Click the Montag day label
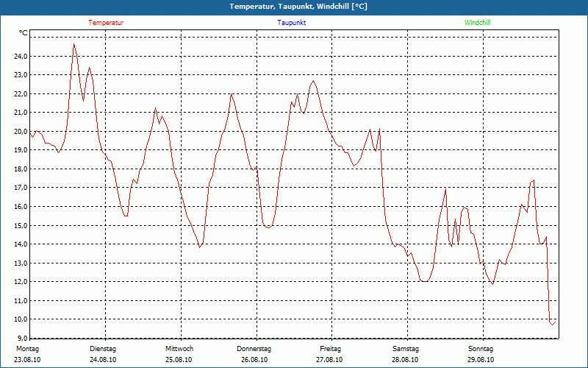Image resolution: width=588 pixels, height=368 pixels. [x=27, y=349]
